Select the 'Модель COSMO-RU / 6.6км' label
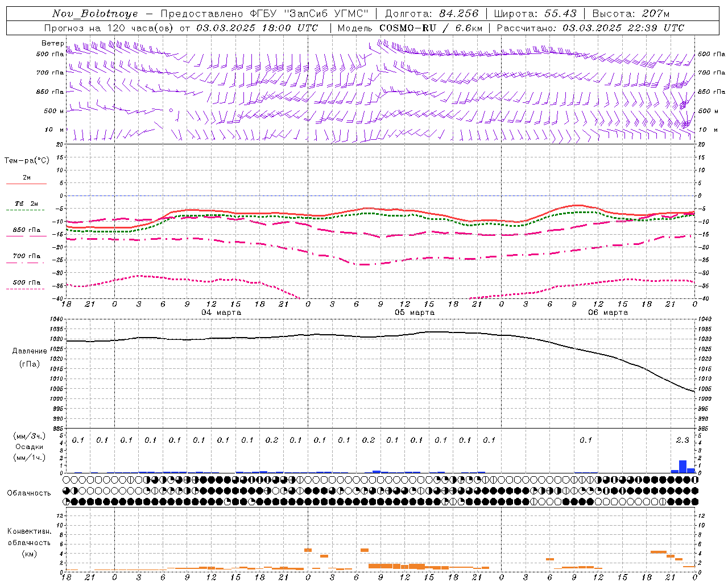The height and width of the screenshot is (582, 728). click(410, 28)
